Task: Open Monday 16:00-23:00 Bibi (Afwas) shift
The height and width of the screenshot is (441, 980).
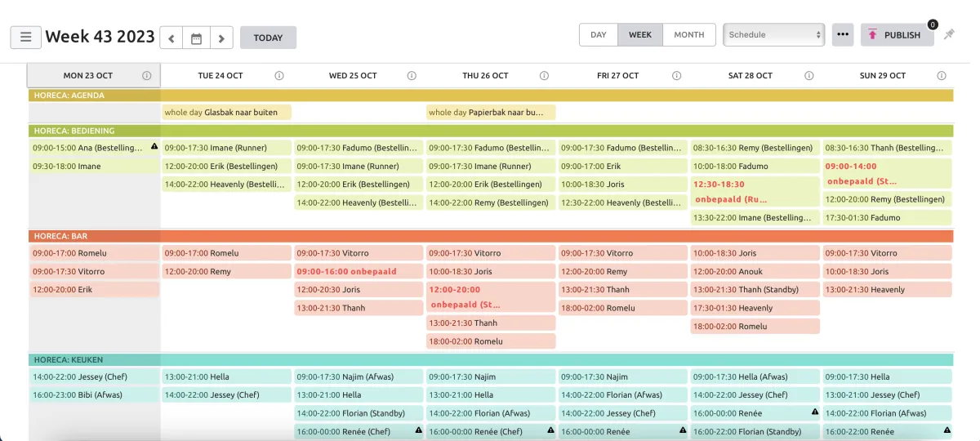Action: click(x=94, y=394)
